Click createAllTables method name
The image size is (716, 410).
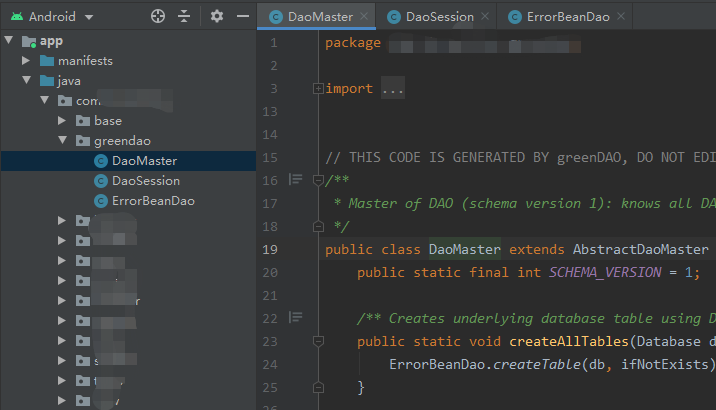pyautogui.click(x=569, y=342)
